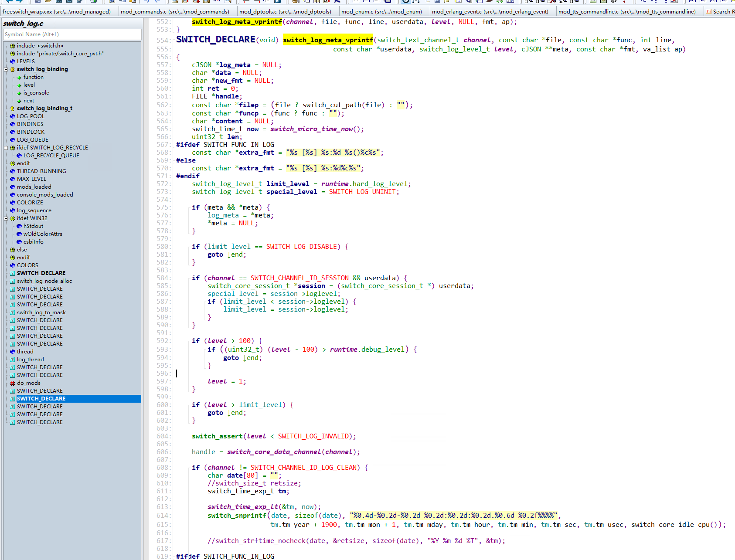Go to mods_loaded symbol

click(34, 187)
